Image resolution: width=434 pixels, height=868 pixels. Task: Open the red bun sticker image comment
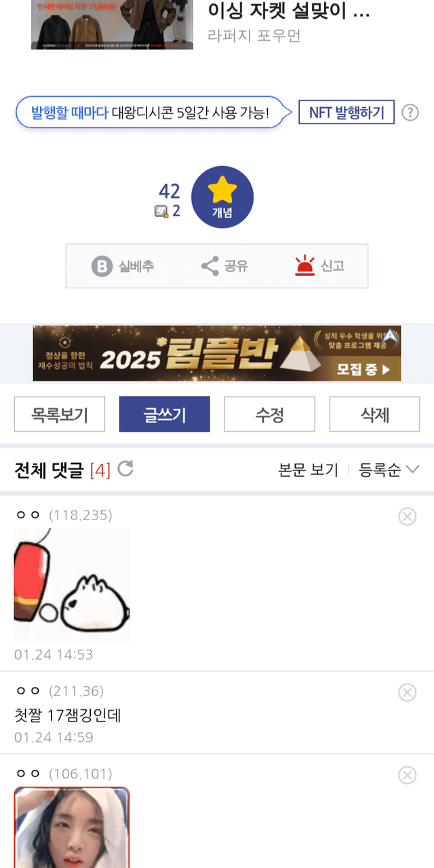(72, 585)
